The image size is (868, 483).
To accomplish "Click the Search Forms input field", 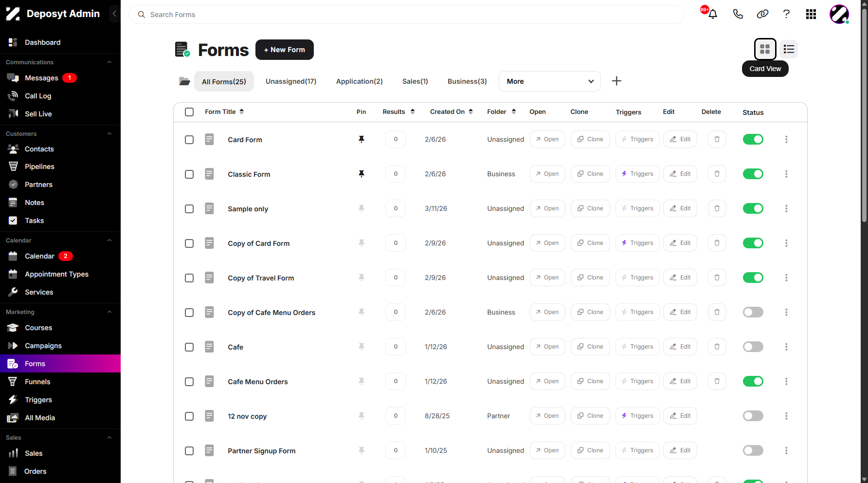I will (406, 15).
